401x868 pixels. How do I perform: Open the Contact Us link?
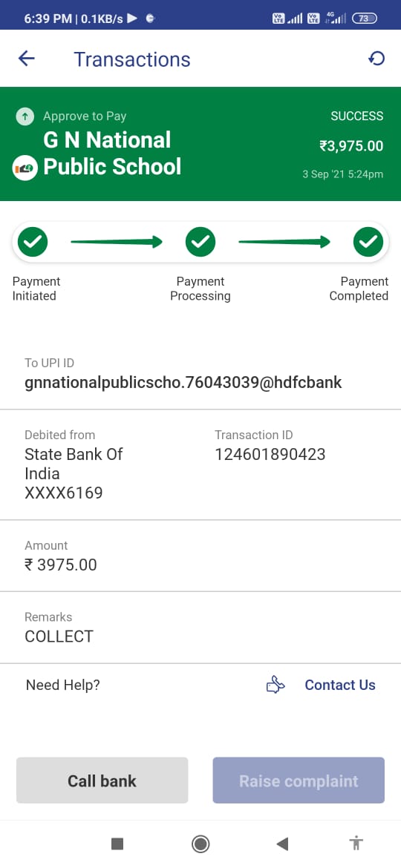coord(340,685)
